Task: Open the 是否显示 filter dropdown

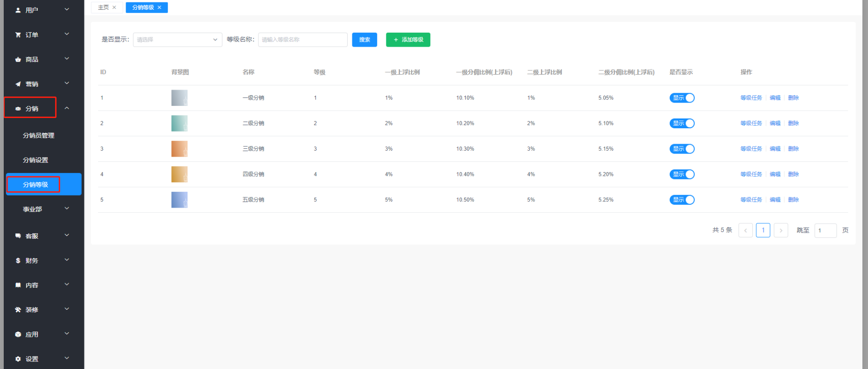Action: [177, 40]
